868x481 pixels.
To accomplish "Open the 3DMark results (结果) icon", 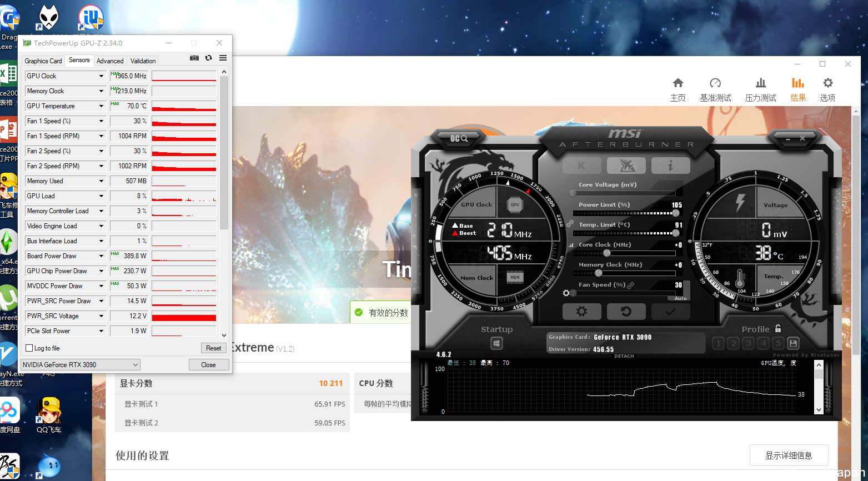I will [x=798, y=90].
